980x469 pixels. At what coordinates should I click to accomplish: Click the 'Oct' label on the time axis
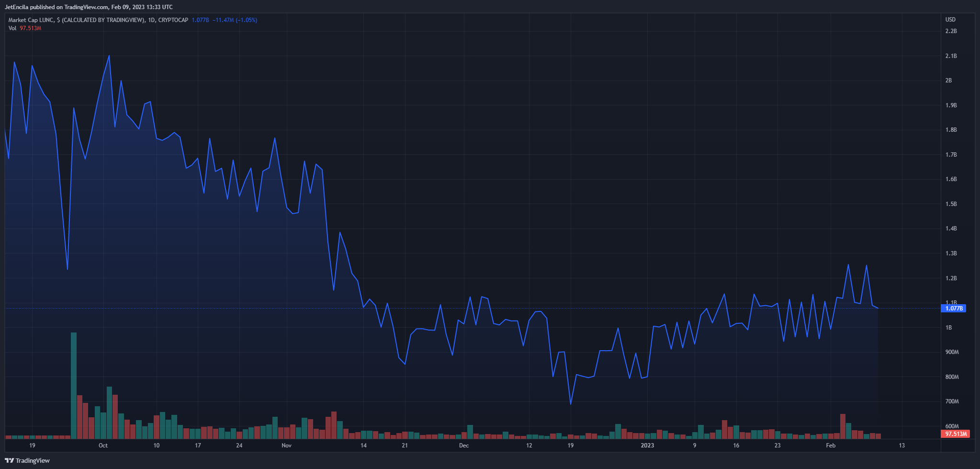(x=103, y=446)
